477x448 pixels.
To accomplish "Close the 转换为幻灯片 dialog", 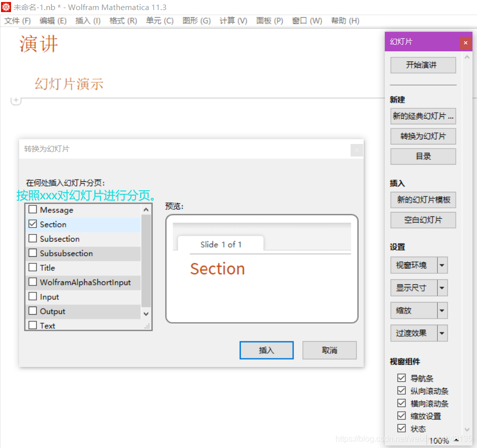I will (357, 150).
